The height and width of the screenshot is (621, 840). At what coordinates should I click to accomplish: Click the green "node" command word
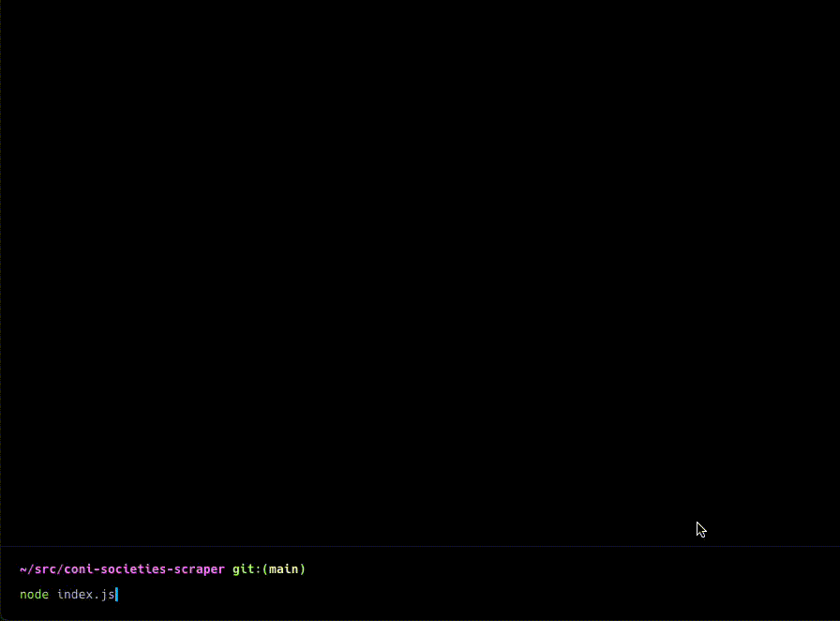34,594
